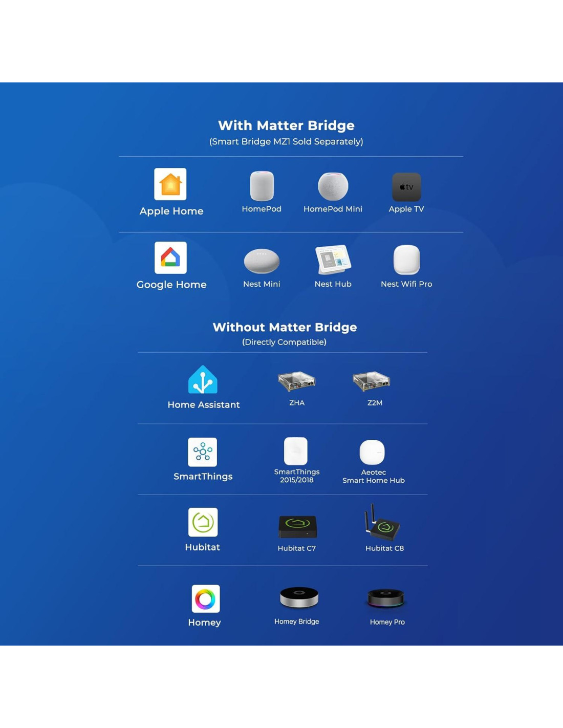Click the Home Assistant logo icon
The image size is (563, 728).
click(x=203, y=380)
